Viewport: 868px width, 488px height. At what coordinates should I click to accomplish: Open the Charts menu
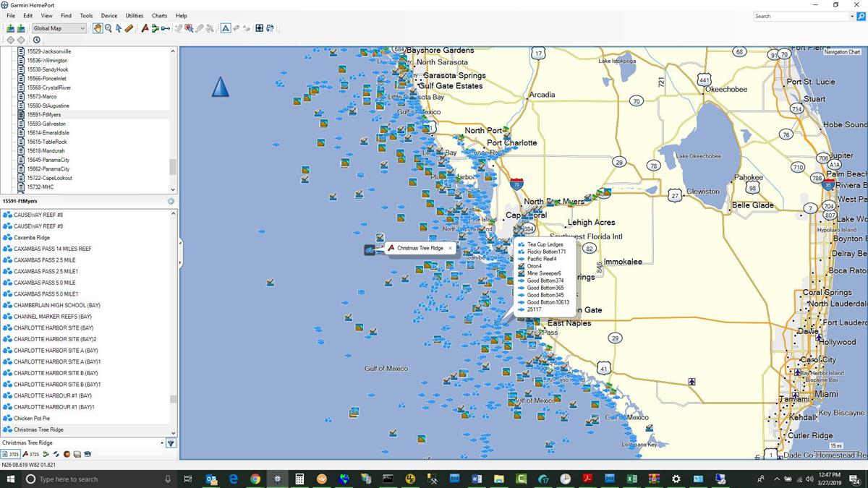point(159,15)
